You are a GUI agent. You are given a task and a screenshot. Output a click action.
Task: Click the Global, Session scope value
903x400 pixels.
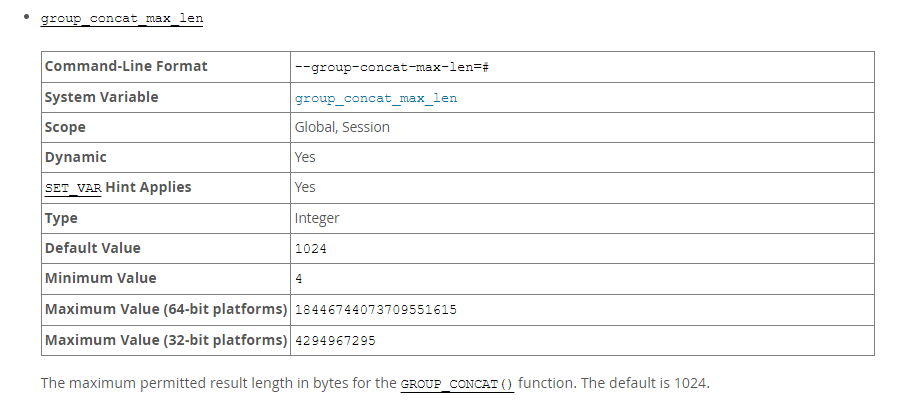coord(342,127)
